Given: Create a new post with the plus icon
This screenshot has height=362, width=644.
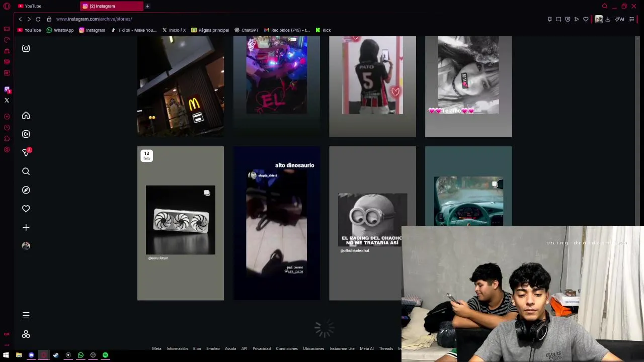Looking at the screenshot, I should [26, 227].
